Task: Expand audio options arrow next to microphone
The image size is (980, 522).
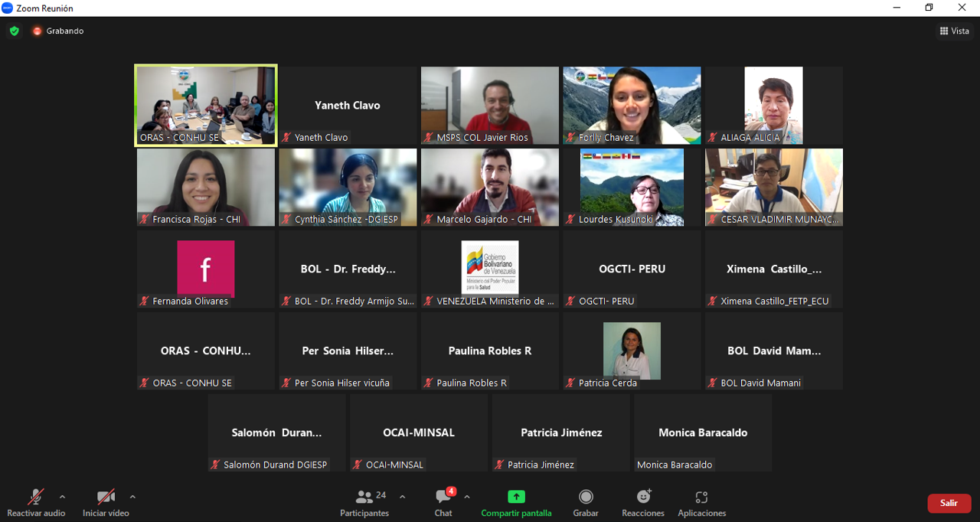Action: pyautogui.click(x=63, y=497)
